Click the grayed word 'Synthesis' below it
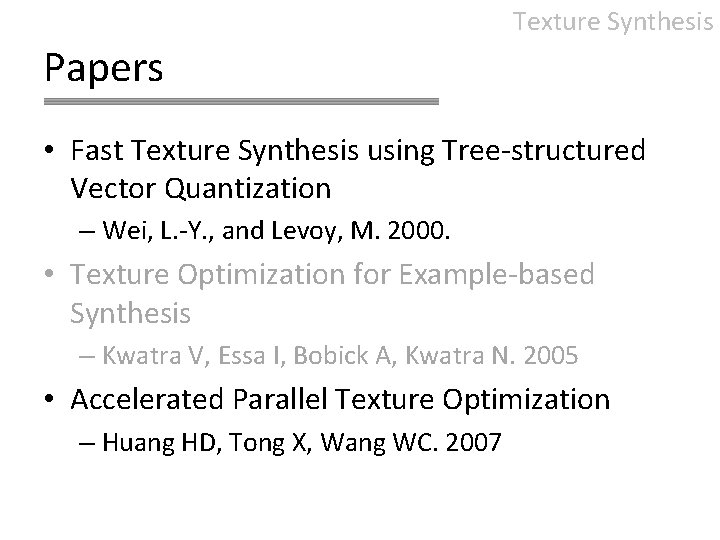 pos(130,314)
